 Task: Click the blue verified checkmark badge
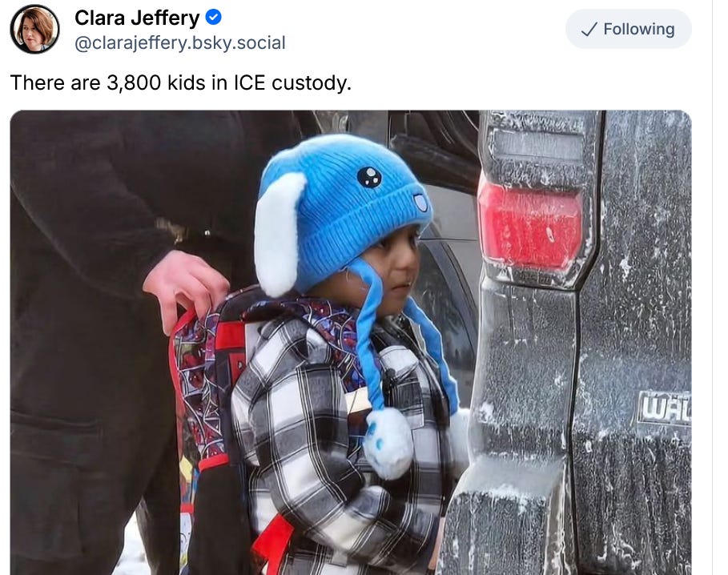click(214, 18)
